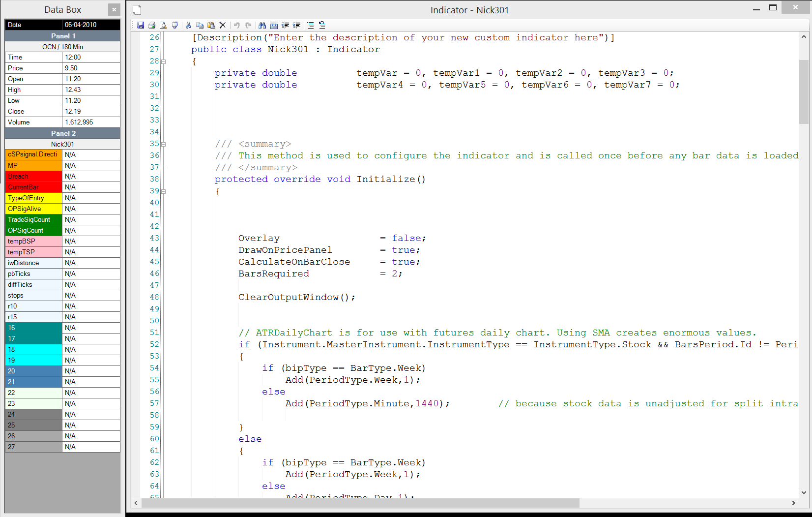Click ClearOutputWindow in the code

click(289, 297)
